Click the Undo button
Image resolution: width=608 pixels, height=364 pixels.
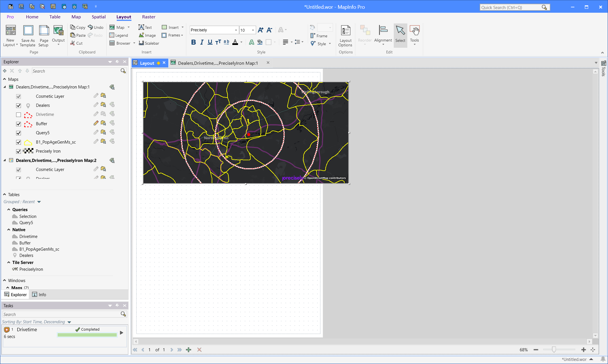[96, 27]
